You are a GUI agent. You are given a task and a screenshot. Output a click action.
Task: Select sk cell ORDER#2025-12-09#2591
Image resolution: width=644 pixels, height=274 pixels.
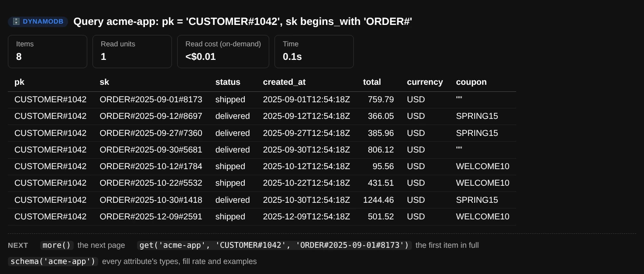151,217
